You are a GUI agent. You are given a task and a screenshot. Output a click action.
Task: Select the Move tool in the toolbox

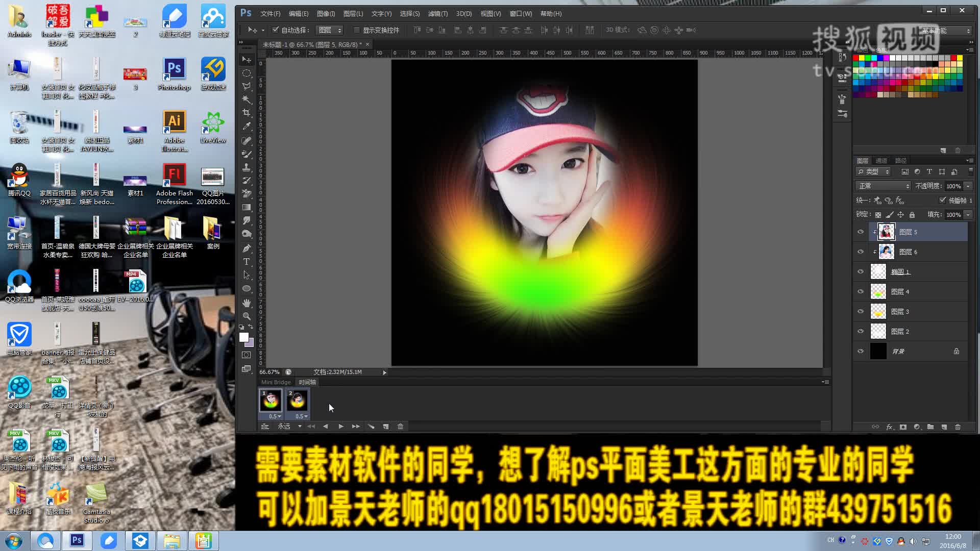coord(247,59)
